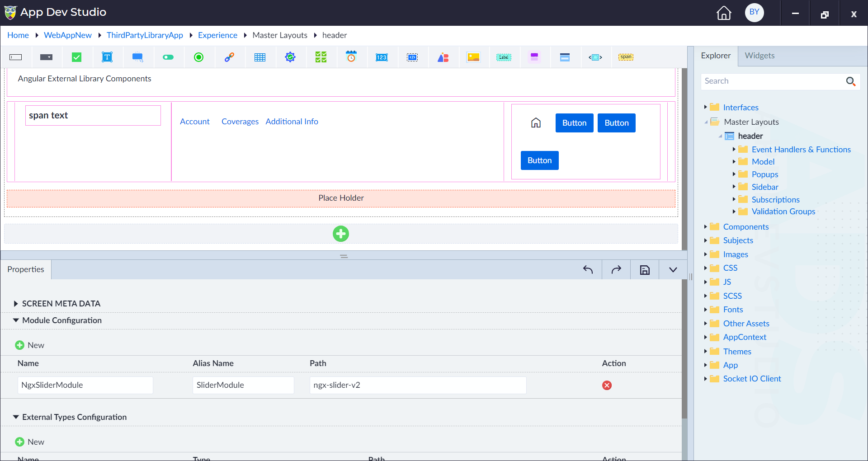Select the dropdown widget icon

tap(46, 57)
